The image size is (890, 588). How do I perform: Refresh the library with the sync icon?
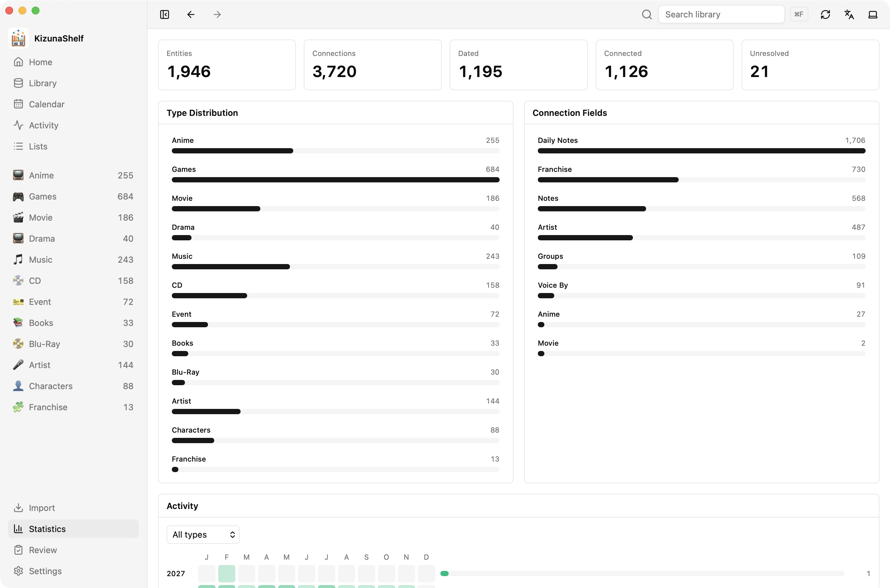(x=825, y=14)
